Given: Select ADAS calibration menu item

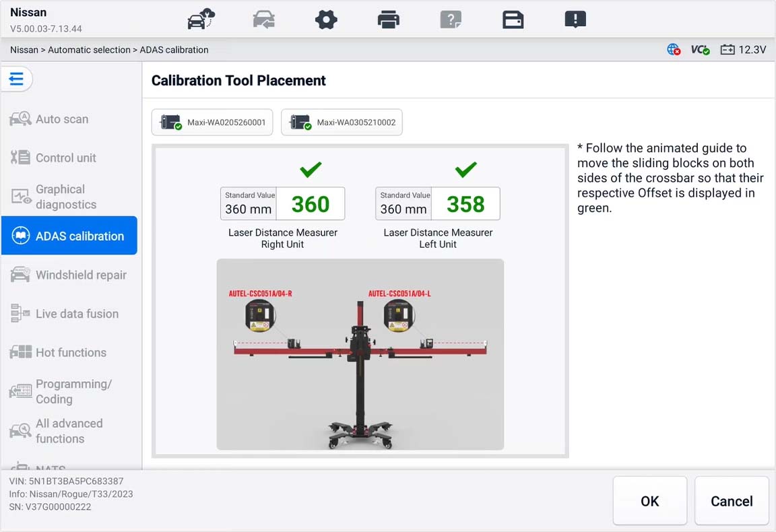Looking at the screenshot, I should (x=69, y=236).
